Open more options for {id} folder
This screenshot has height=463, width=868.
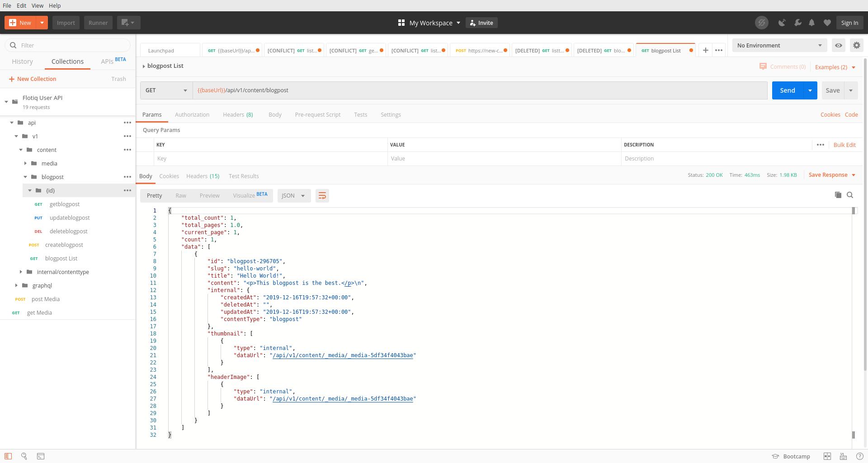click(x=127, y=190)
